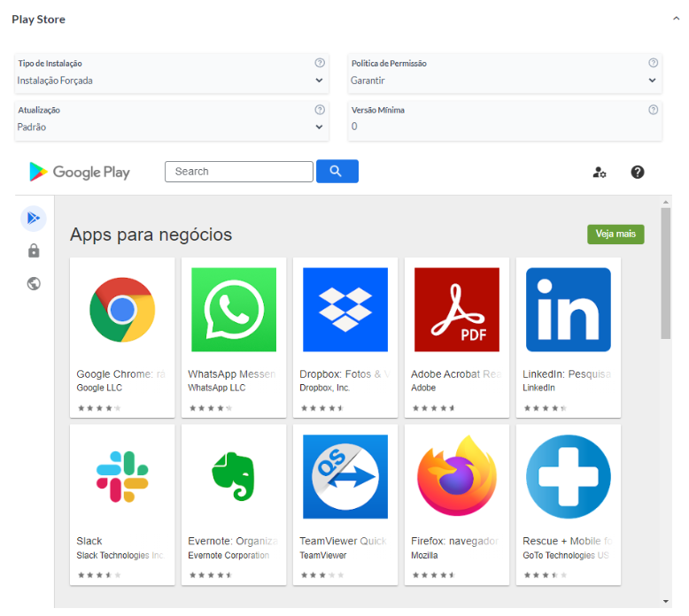
Task: Open the TeamViewer QuickSupport icon
Action: (345, 477)
